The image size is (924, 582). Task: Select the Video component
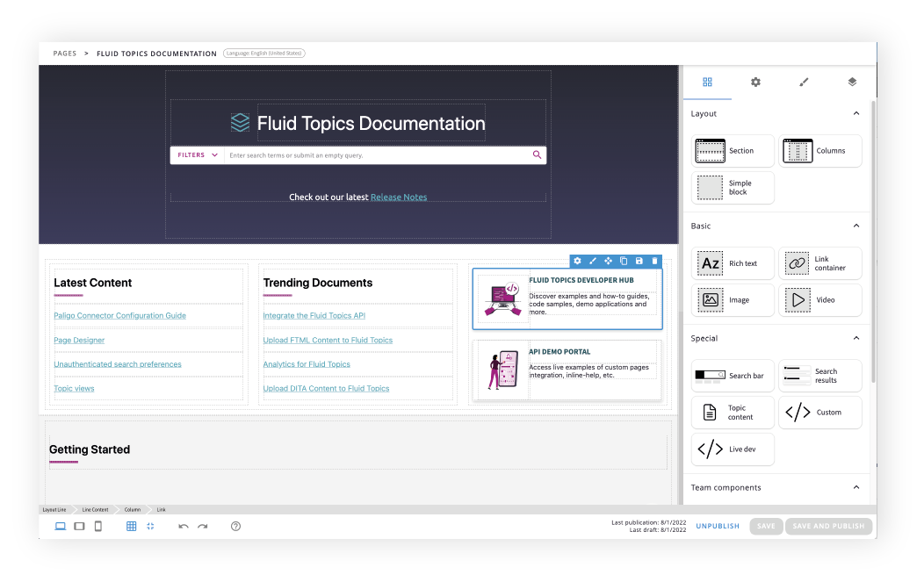click(x=820, y=300)
